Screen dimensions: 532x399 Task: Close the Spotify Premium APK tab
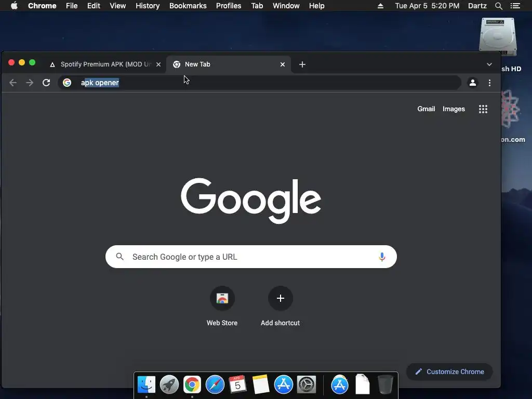click(158, 64)
